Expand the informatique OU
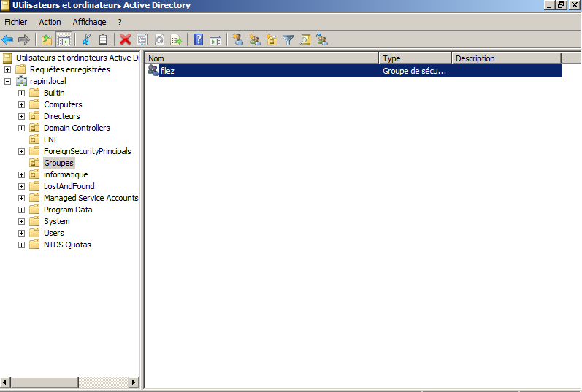The width and height of the screenshot is (582, 392). coord(21,175)
